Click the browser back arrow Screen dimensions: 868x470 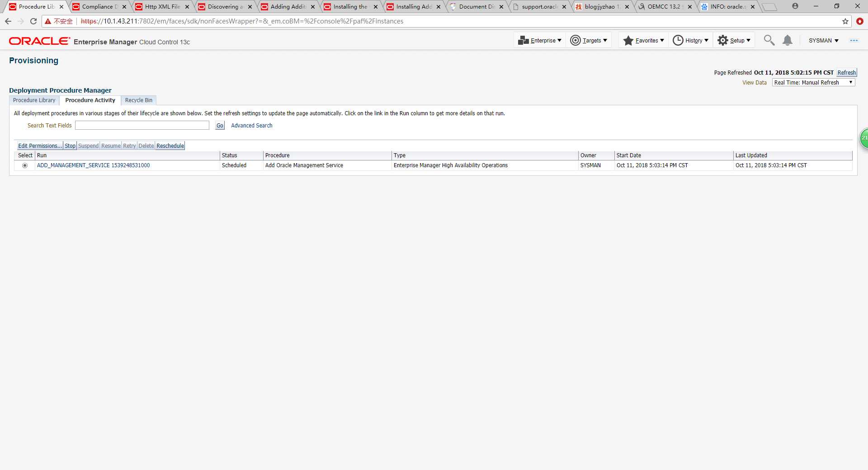(x=8, y=21)
